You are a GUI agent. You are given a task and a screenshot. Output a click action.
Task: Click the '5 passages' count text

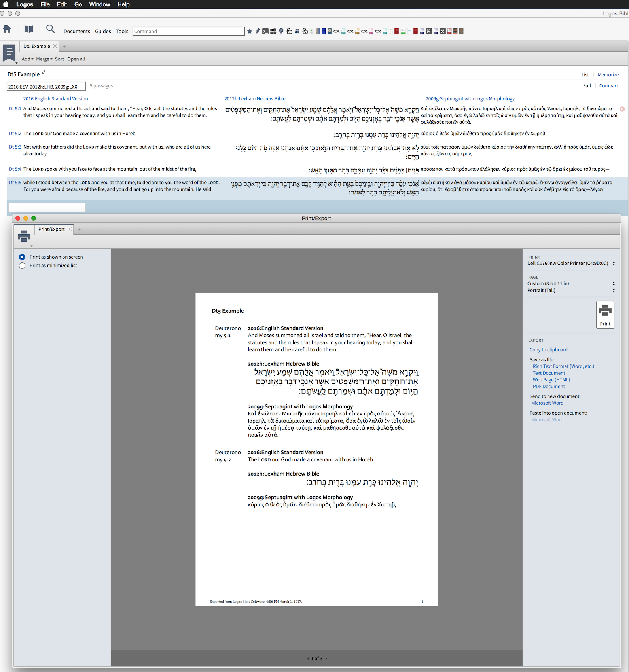point(101,86)
